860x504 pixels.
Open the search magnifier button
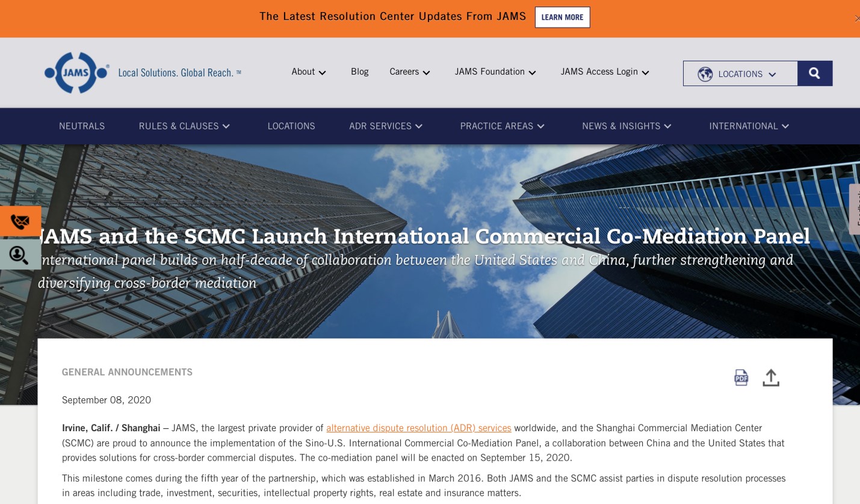pyautogui.click(x=815, y=73)
